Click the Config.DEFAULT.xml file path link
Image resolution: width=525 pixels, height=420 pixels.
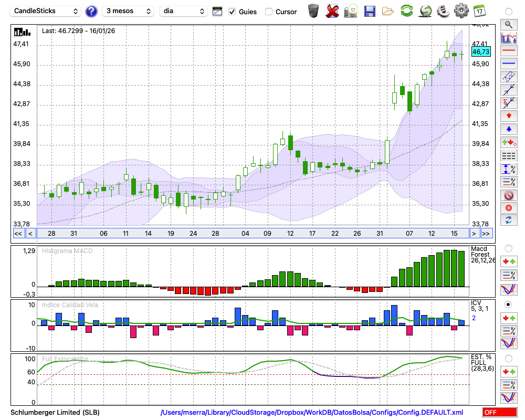[x=312, y=413]
